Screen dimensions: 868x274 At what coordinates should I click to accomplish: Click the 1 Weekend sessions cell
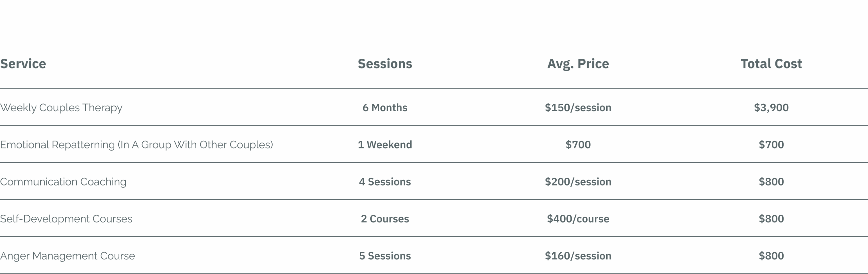[x=385, y=145]
